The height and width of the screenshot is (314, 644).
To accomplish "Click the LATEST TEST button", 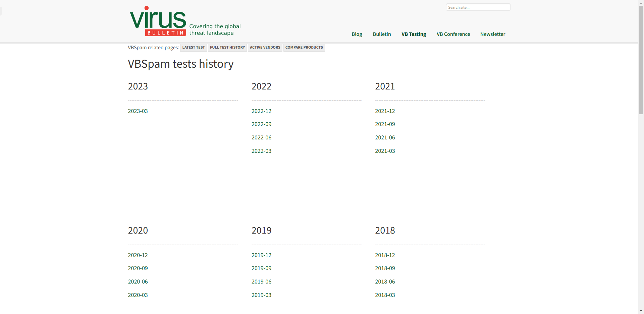I will [x=194, y=48].
